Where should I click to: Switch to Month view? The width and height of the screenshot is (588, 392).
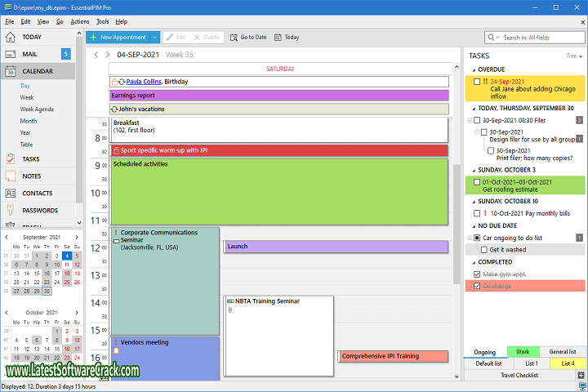click(x=29, y=121)
